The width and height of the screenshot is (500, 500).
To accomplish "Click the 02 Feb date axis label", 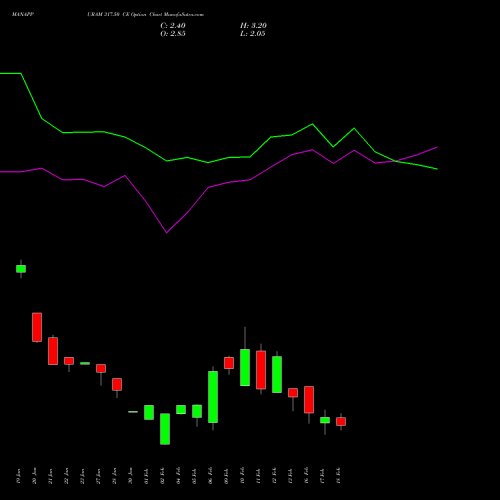I will [163, 476].
